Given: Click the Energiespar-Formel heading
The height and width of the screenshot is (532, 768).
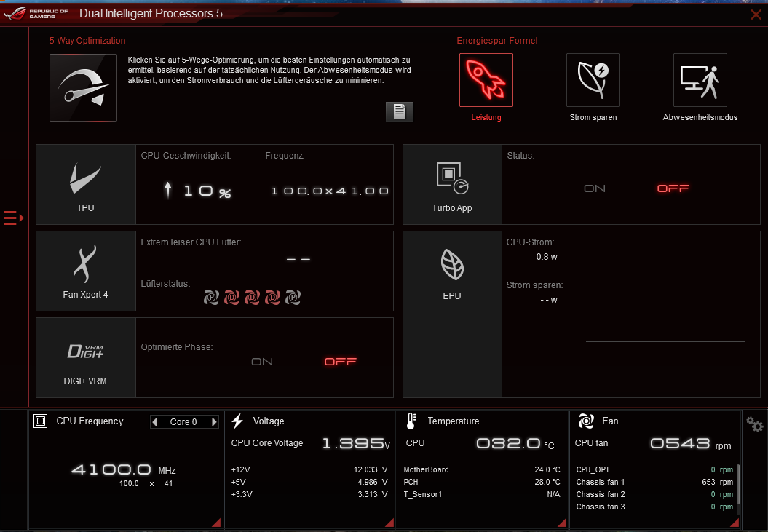Looking at the screenshot, I should [497, 41].
